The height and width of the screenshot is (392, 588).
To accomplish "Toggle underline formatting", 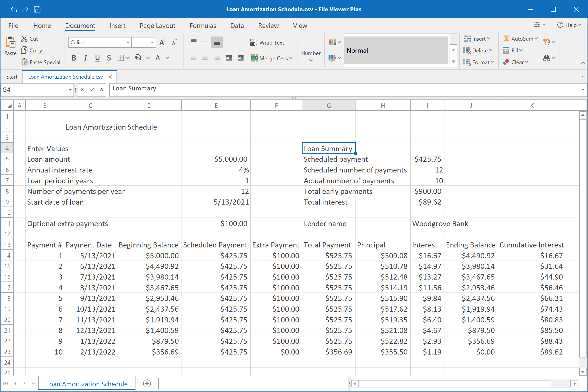I will coord(97,58).
